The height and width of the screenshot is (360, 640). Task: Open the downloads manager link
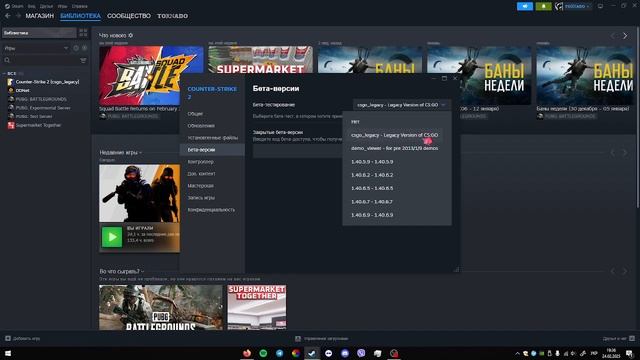[x=322, y=338]
